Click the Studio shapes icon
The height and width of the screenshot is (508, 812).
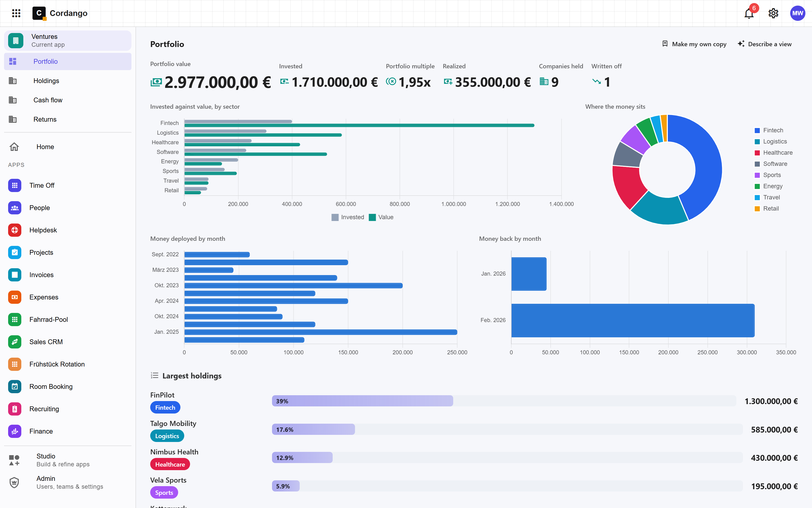click(x=14, y=460)
